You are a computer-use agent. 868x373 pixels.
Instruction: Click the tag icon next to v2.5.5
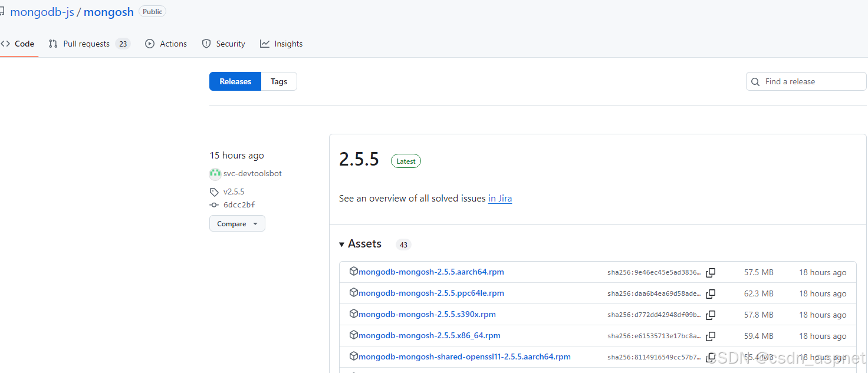pyautogui.click(x=214, y=192)
